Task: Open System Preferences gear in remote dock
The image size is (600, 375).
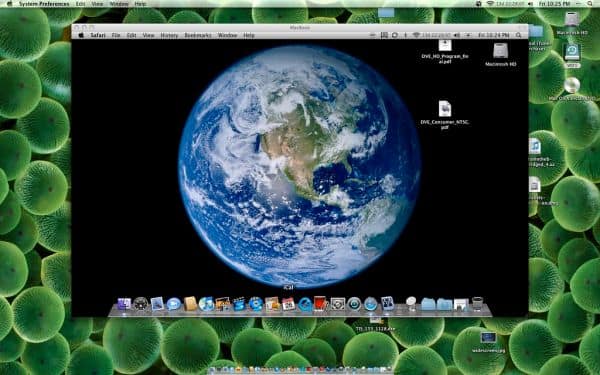Action: point(338,304)
